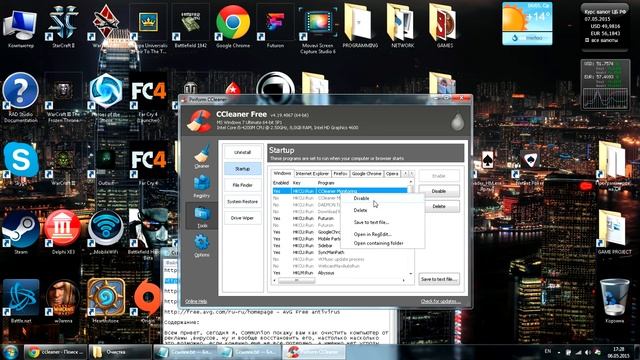The height and width of the screenshot is (360, 640).
Task: Open the Uninstall tool in CCleaner
Action: coord(242,152)
